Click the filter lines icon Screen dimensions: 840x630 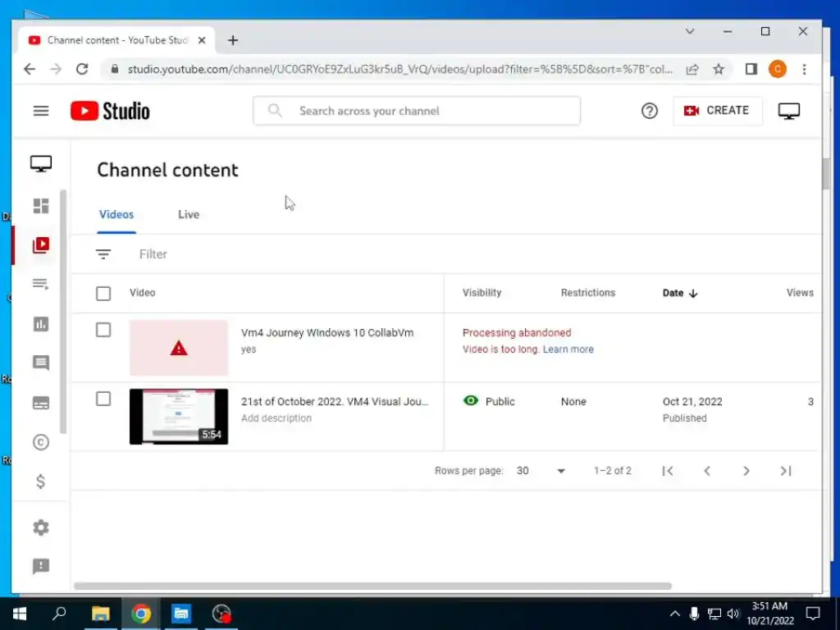tap(103, 254)
